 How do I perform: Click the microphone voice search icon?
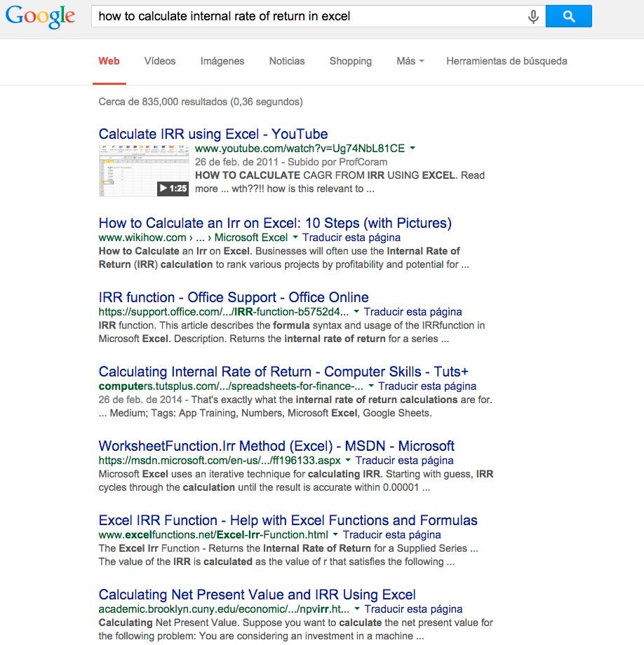533,16
